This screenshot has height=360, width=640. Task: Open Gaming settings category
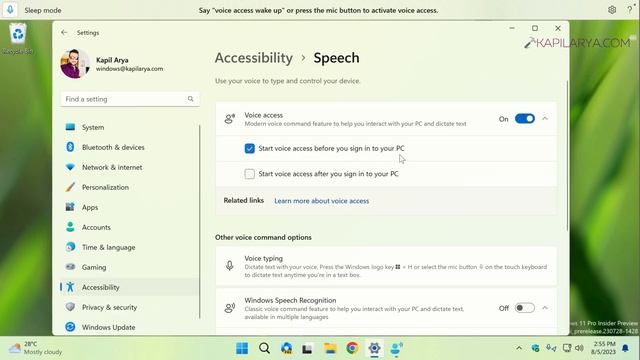(130, 267)
